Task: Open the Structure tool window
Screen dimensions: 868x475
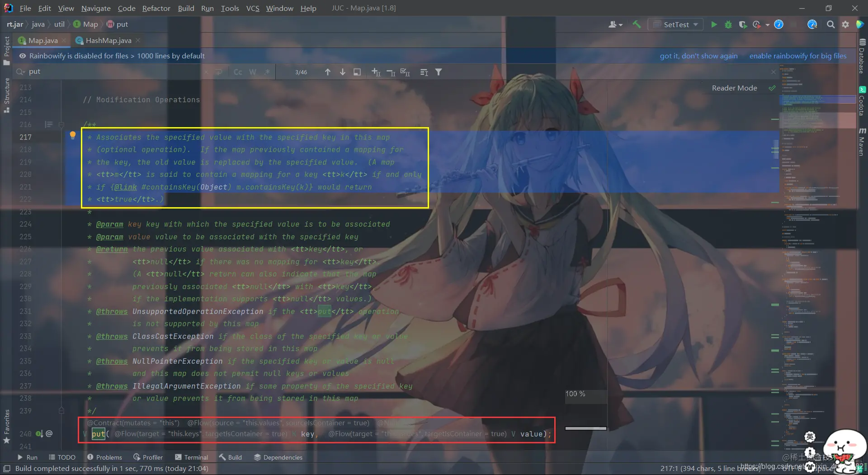Action: (6, 95)
